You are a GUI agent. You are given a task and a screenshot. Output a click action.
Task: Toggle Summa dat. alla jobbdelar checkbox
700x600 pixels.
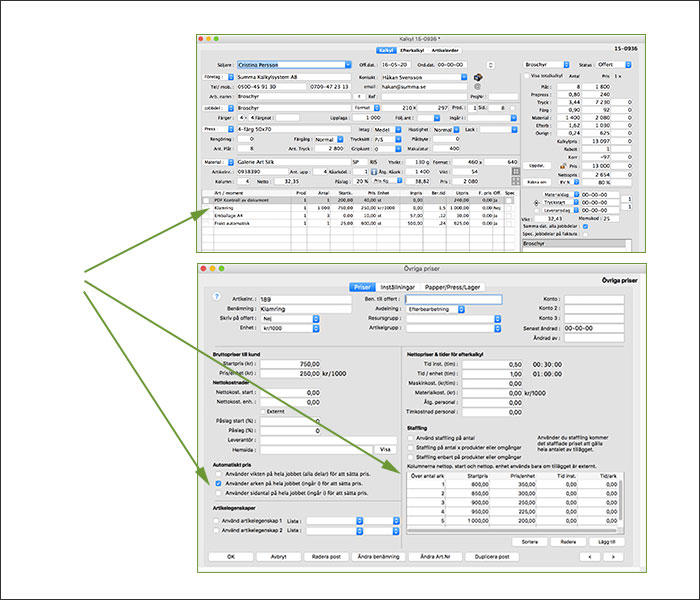pos(585,226)
